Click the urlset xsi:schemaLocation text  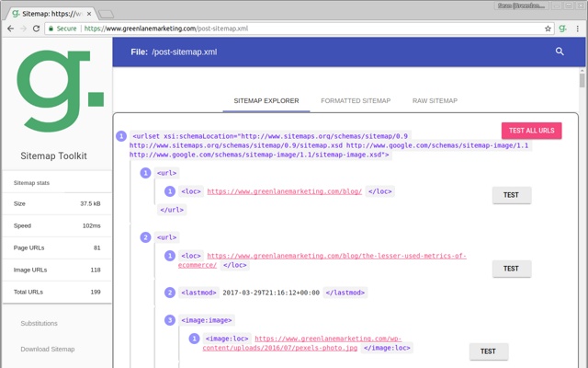pyautogui.click(x=329, y=145)
